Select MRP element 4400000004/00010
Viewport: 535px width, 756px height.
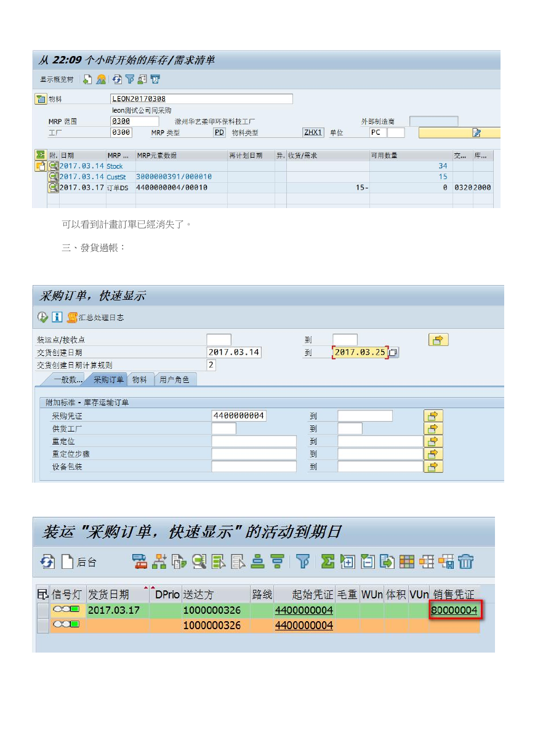point(172,187)
